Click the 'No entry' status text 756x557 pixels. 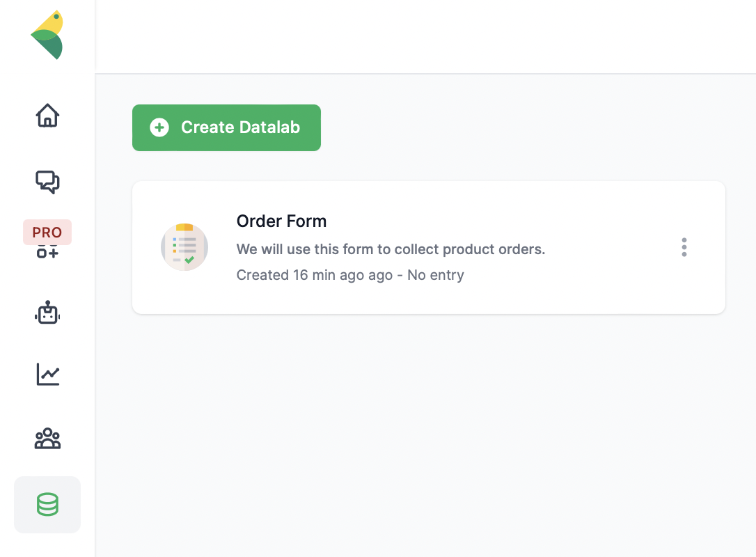[x=436, y=275]
